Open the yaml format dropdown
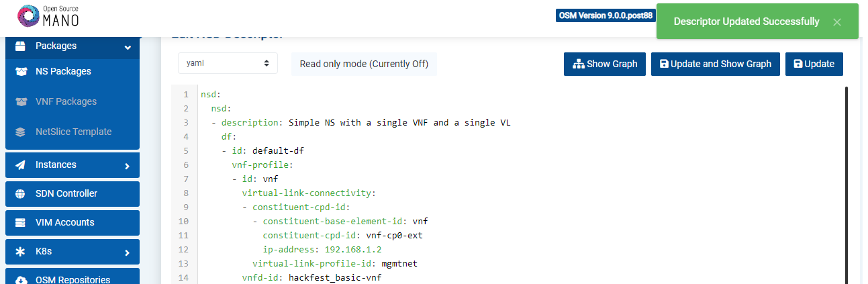Image resolution: width=868 pixels, height=284 pixels. 228,64
